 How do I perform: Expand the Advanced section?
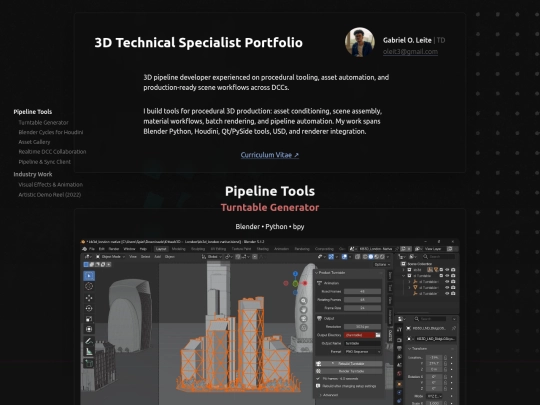coord(328,395)
